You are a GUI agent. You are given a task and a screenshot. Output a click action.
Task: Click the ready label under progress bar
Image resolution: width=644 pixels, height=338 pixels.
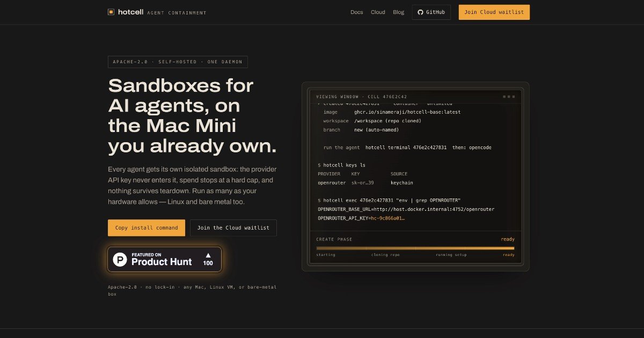point(508,255)
